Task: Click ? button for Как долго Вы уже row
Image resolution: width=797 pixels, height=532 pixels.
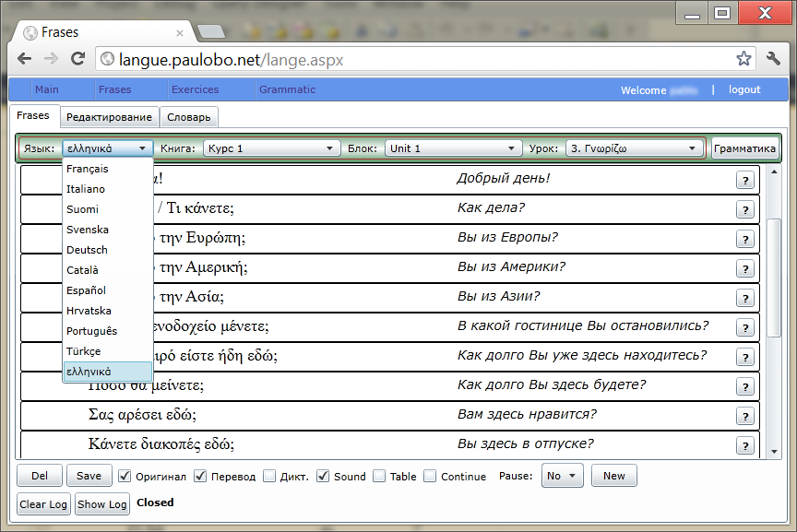Action: coord(745,357)
